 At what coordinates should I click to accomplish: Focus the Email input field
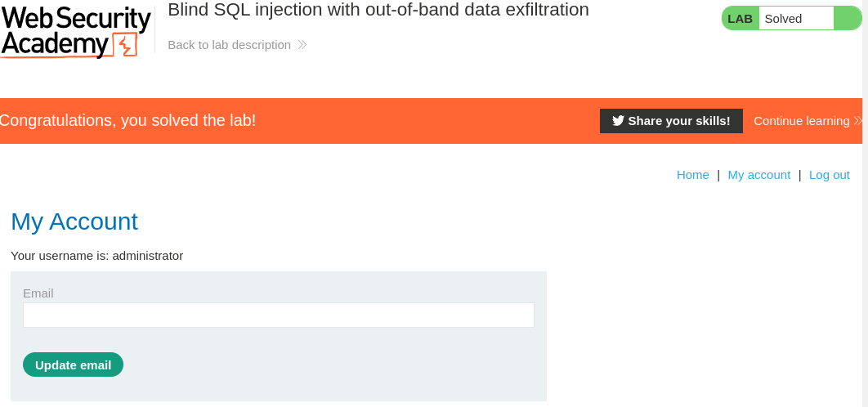(x=279, y=315)
